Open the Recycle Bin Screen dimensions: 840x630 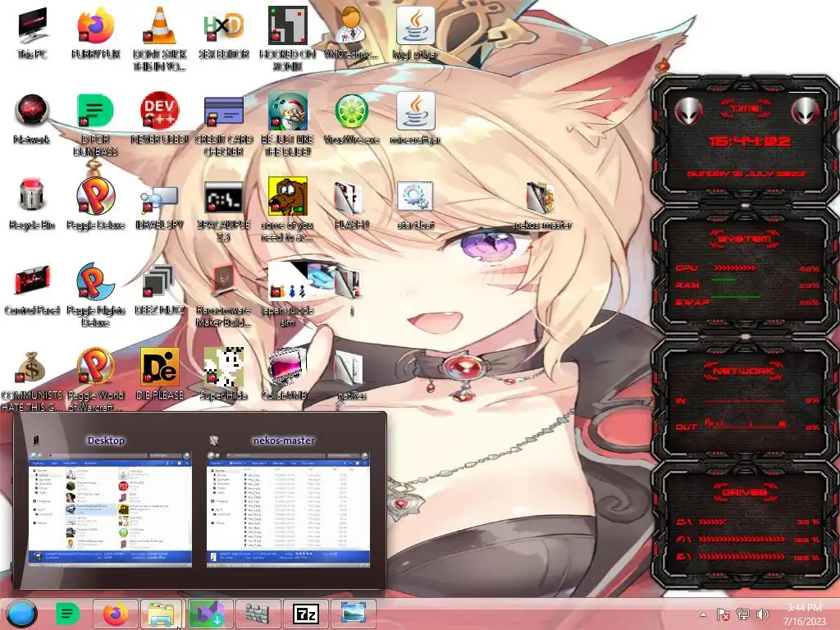tap(32, 204)
